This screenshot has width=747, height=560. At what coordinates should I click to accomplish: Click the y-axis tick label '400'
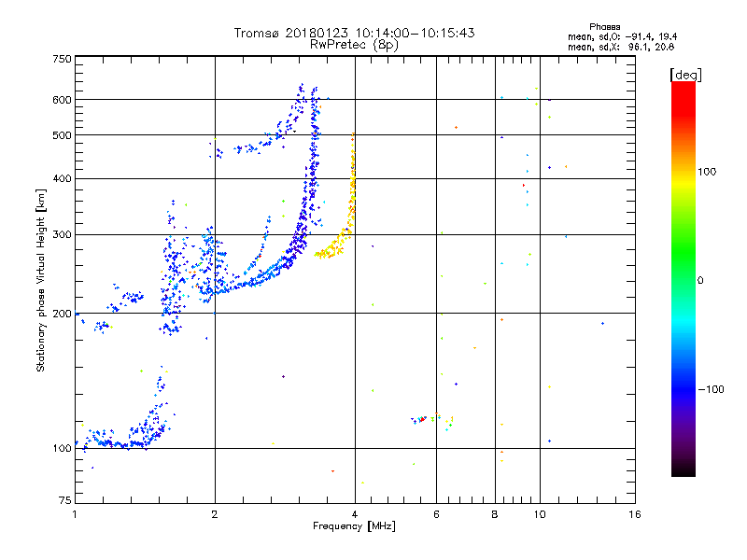(62, 178)
